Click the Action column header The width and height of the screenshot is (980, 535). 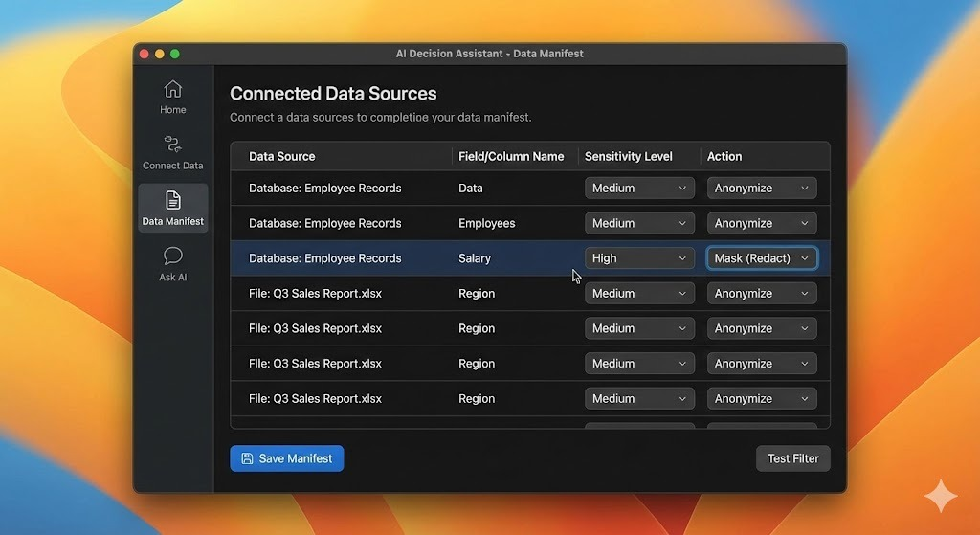(x=724, y=156)
